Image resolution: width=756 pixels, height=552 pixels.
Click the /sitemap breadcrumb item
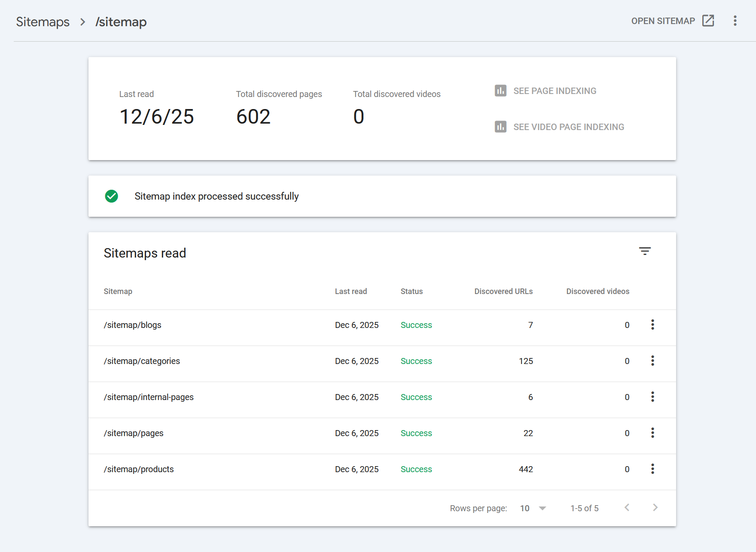point(121,22)
